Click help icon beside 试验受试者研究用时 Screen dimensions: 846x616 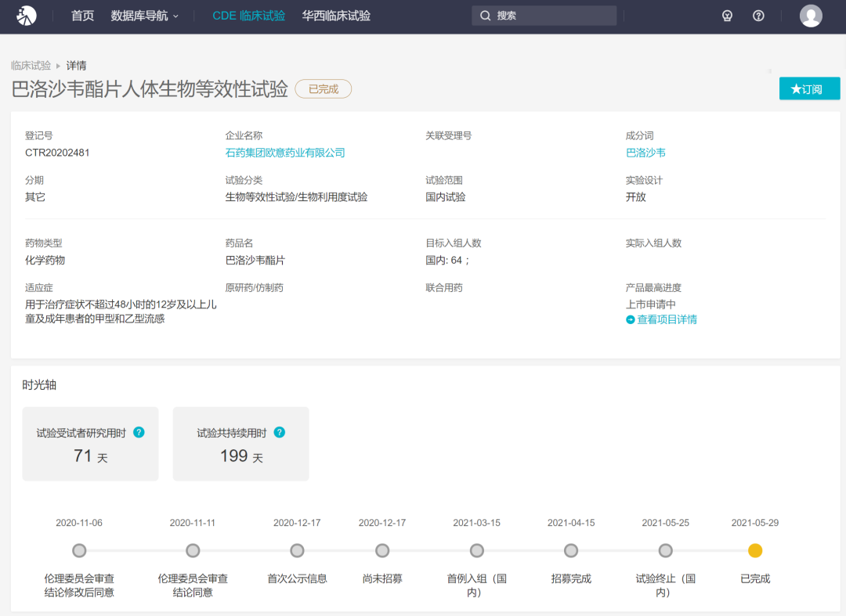coord(139,432)
